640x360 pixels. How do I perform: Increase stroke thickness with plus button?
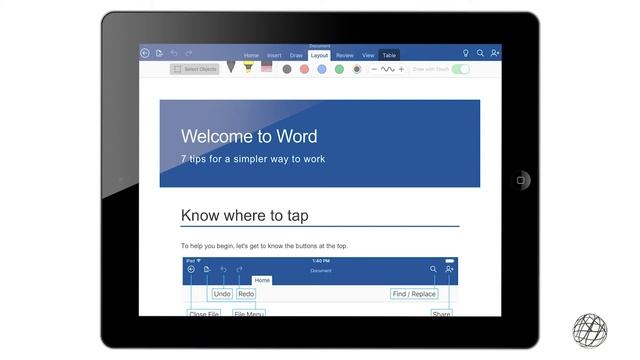click(401, 69)
